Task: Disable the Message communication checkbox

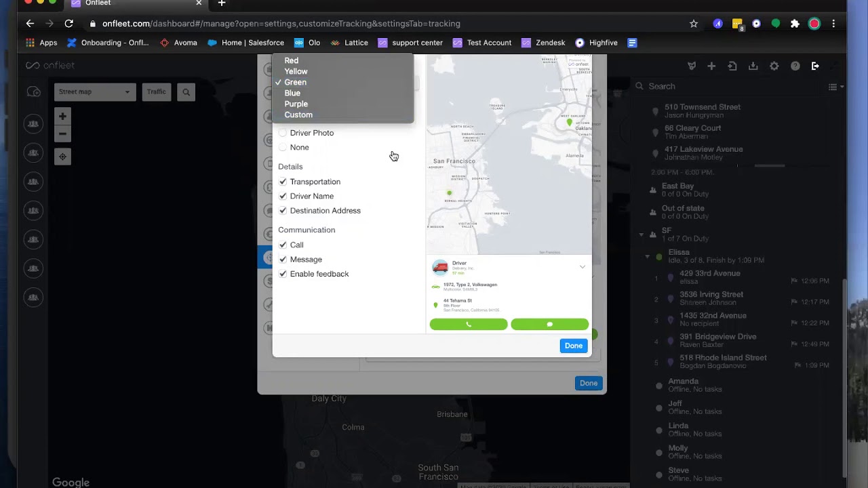Action: (x=283, y=260)
